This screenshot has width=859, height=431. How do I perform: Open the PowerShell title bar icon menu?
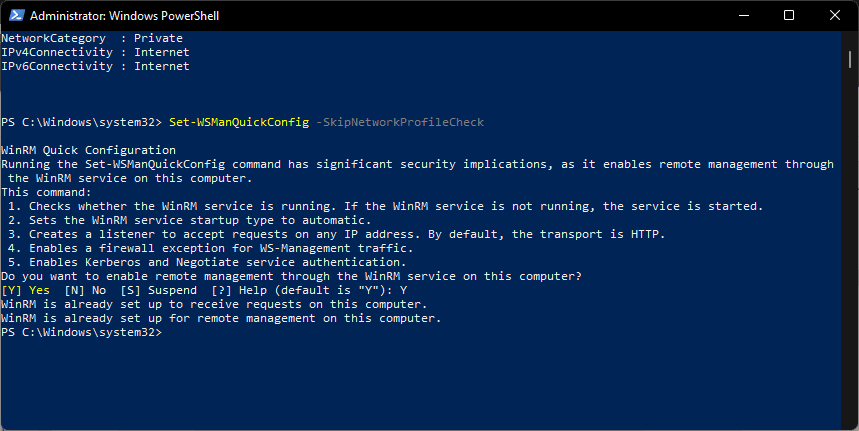(17, 15)
